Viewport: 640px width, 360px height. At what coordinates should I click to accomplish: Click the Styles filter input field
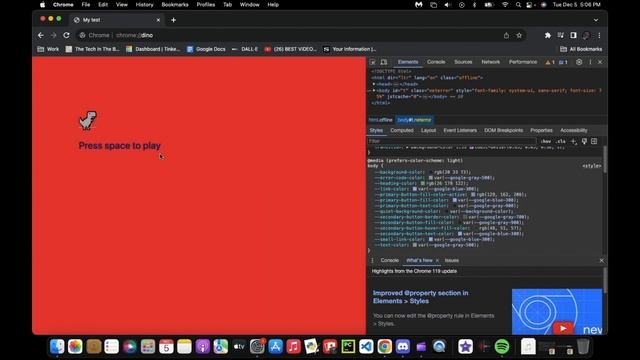point(451,141)
